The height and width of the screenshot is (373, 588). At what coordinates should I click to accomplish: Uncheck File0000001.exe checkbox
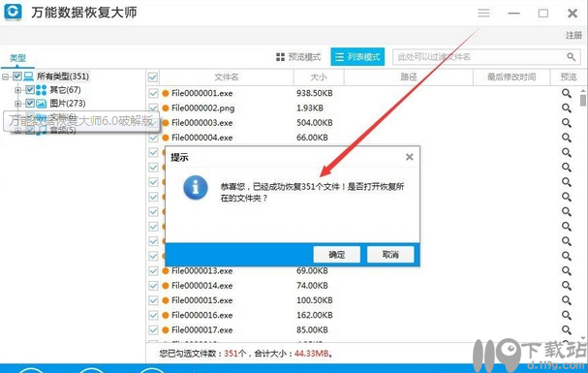(153, 93)
